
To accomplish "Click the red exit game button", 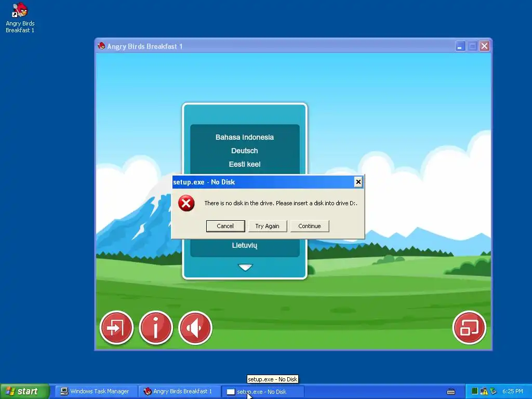I will tap(116, 328).
